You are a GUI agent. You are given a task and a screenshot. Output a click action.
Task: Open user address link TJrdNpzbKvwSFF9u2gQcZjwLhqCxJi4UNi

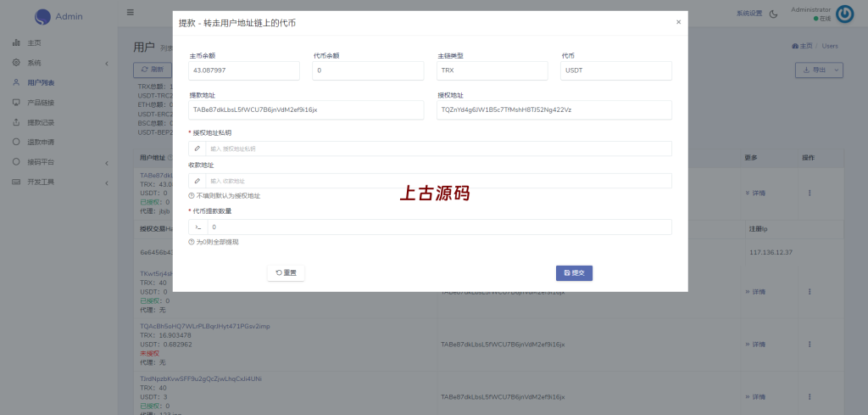click(x=201, y=379)
